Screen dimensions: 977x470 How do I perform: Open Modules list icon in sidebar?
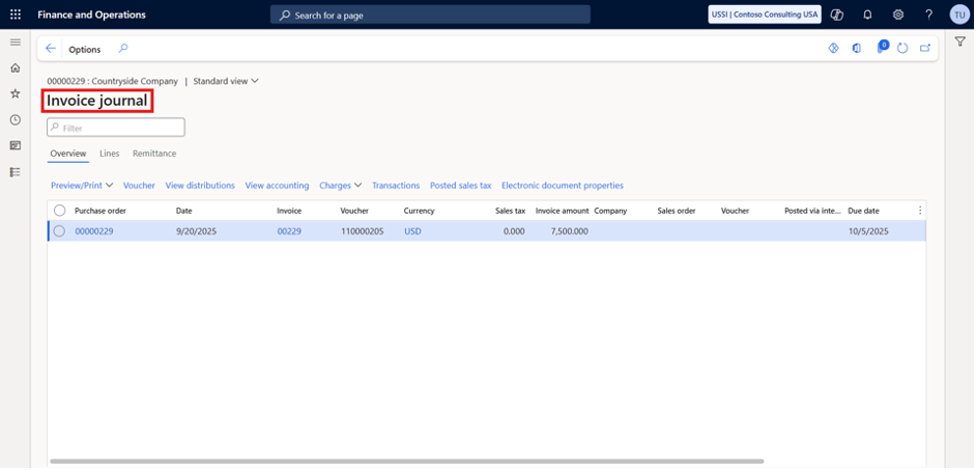click(x=16, y=171)
